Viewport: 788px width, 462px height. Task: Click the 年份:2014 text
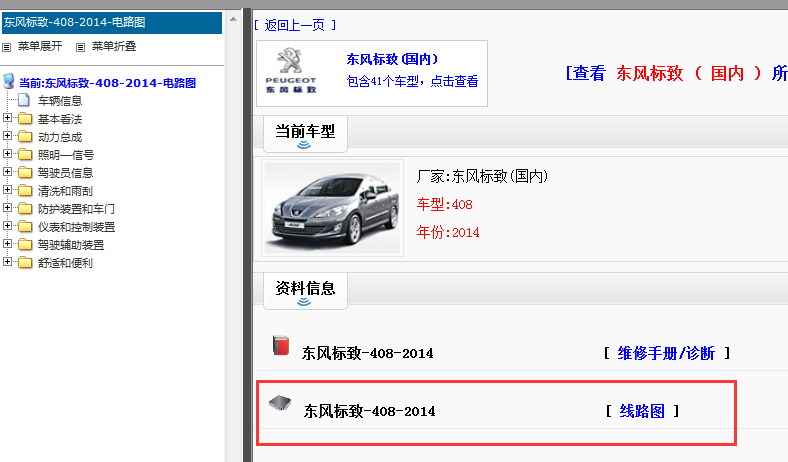448,232
